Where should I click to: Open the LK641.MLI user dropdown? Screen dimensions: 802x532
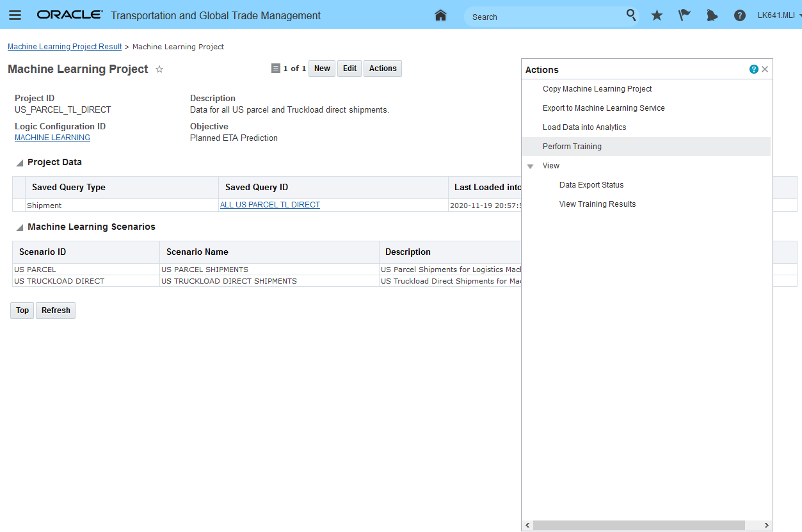(x=779, y=15)
